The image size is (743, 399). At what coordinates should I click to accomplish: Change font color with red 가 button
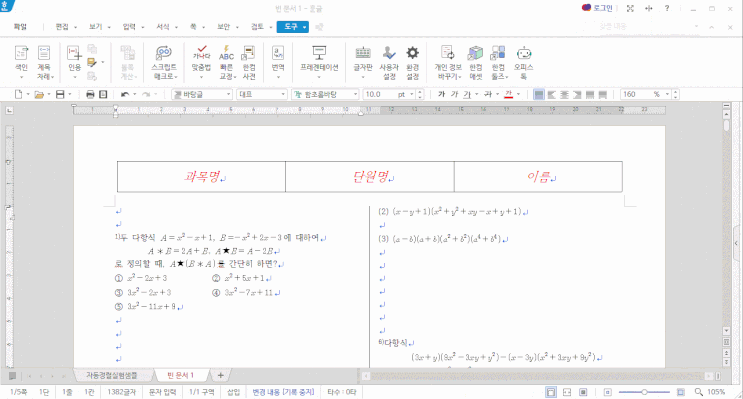509,94
